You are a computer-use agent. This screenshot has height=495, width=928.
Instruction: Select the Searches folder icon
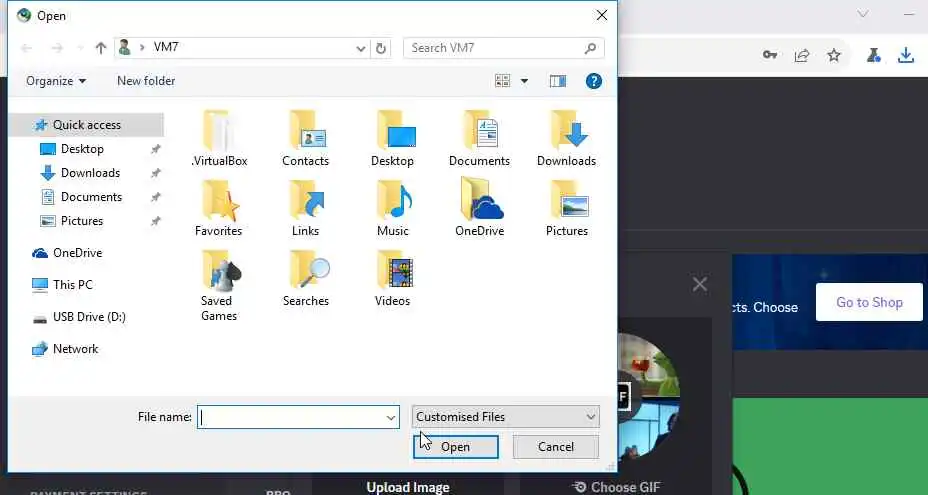click(x=305, y=278)
